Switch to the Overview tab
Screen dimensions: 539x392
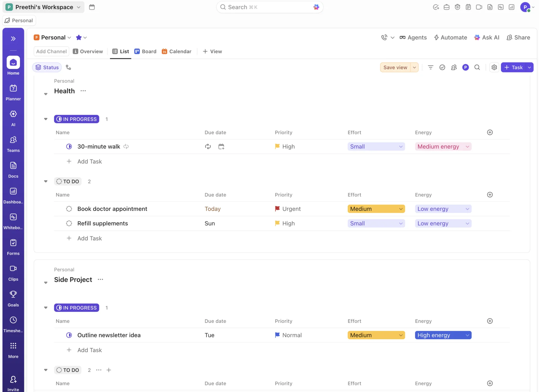point(88,51)
